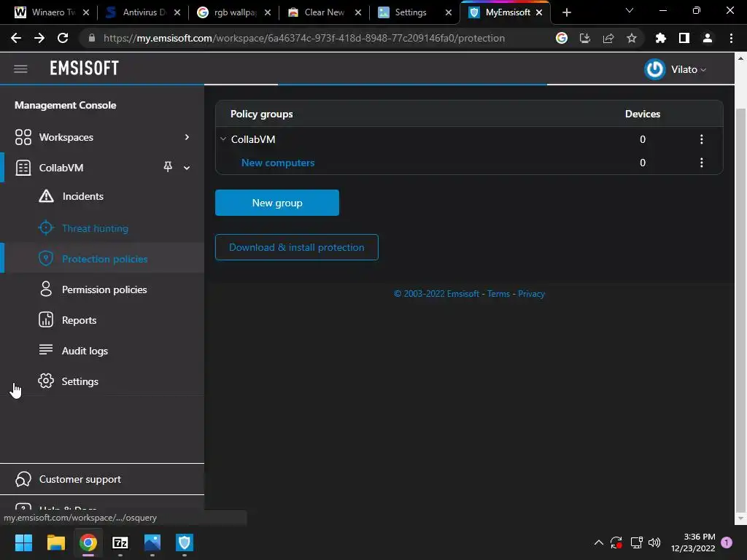Open the tab search dropdown arrow
Screen dimensions: 747x560
click(x=630, y=10)
